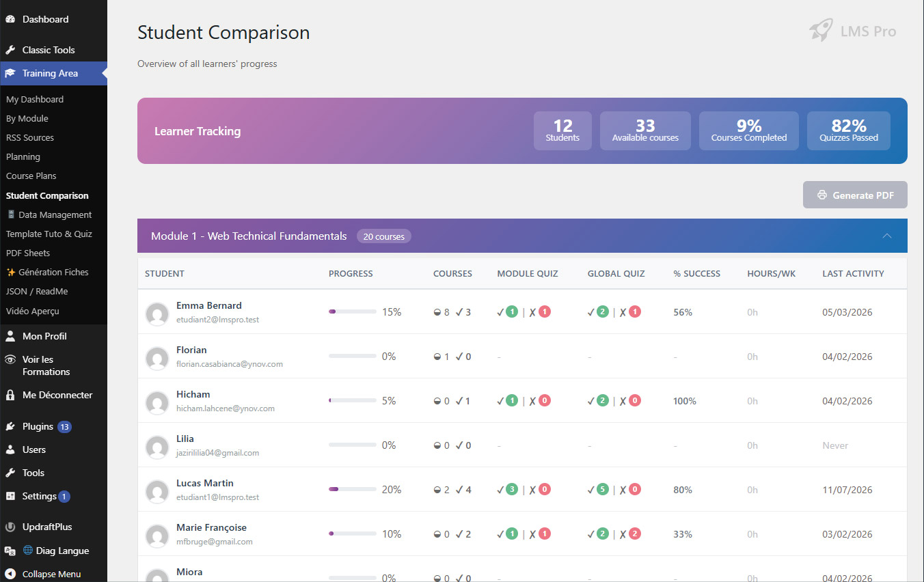
Task: Open Vidéo Aperçu link
Action: [33, 311]
